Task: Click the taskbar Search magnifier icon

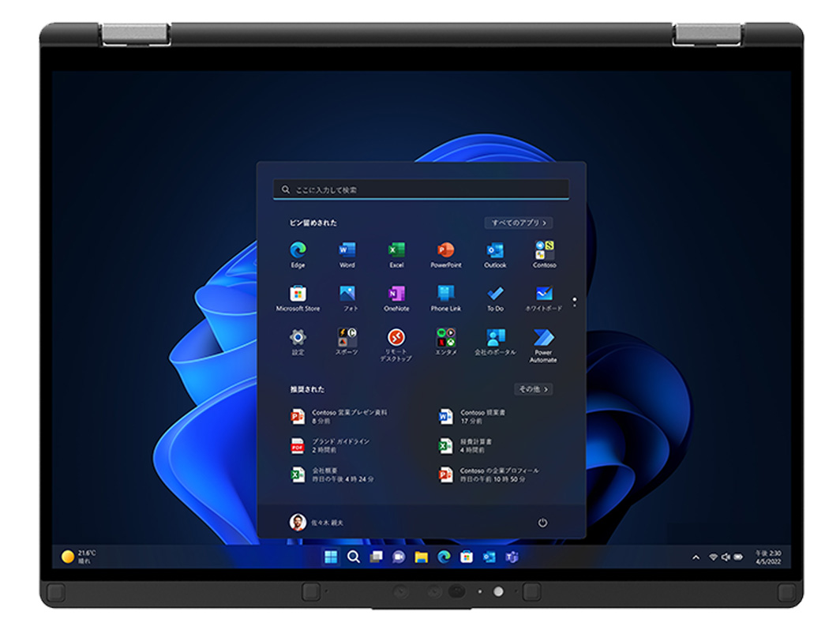Action: (x=354, y=557)
